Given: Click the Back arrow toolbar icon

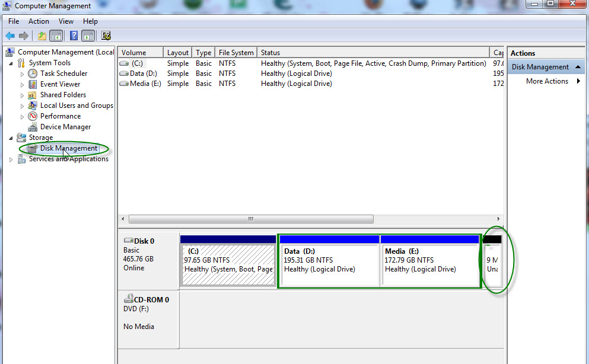Looking at the screenshot, I should 10,36.
